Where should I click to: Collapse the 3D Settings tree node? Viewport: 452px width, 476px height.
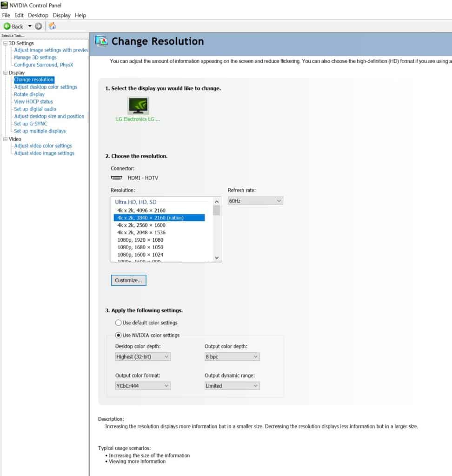pos(5,44)
